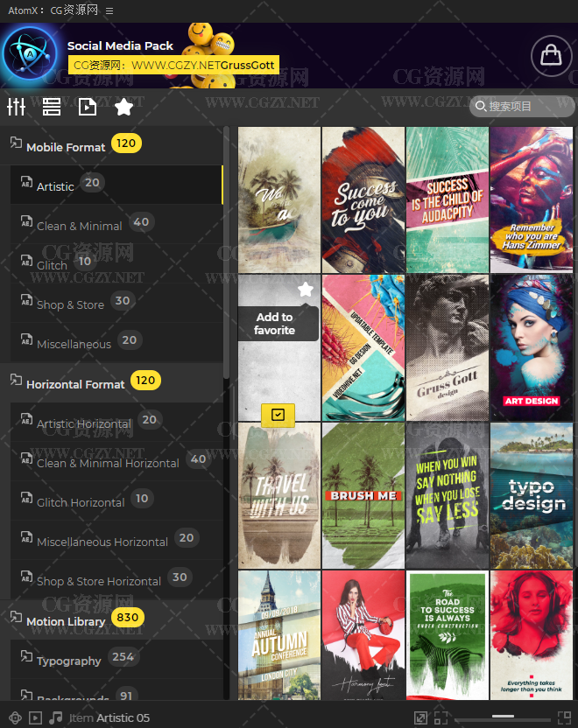Image resolution: width=578 pixels, height=728 pixels.
Task: Collapse the Mobile Format category
Action: coord(16,143)
